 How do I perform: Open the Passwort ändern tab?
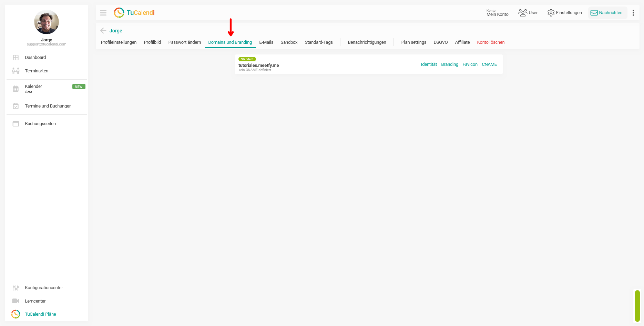pyautogui.click(x=185, y=42)
